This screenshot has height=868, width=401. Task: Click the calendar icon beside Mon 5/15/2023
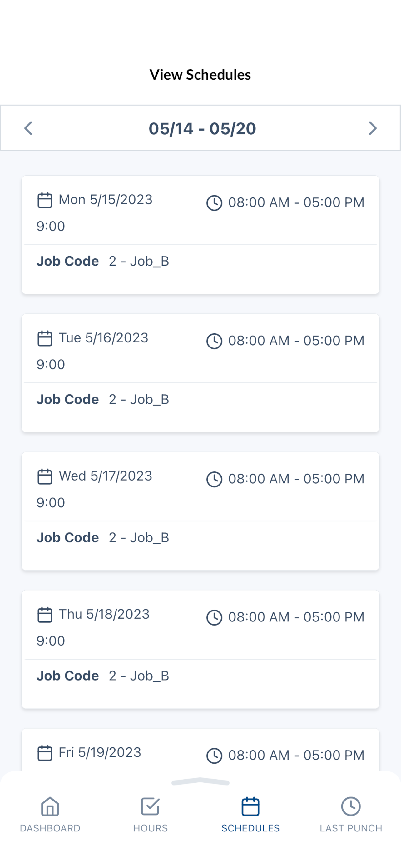(x=44, y=200)
